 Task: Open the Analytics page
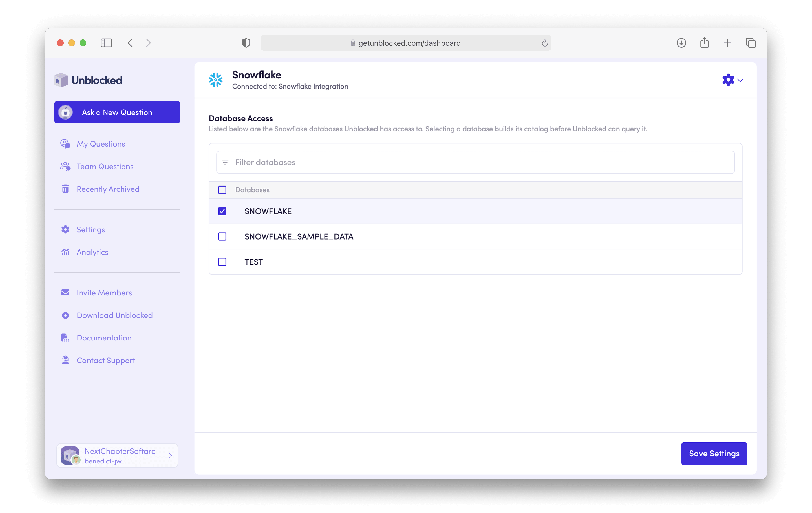click(92, 252)
